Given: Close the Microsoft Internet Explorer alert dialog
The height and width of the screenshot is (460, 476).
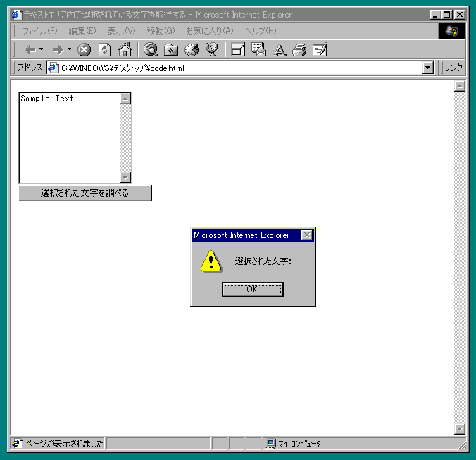Looking at the screenshot, I should (x=307, y=235).
